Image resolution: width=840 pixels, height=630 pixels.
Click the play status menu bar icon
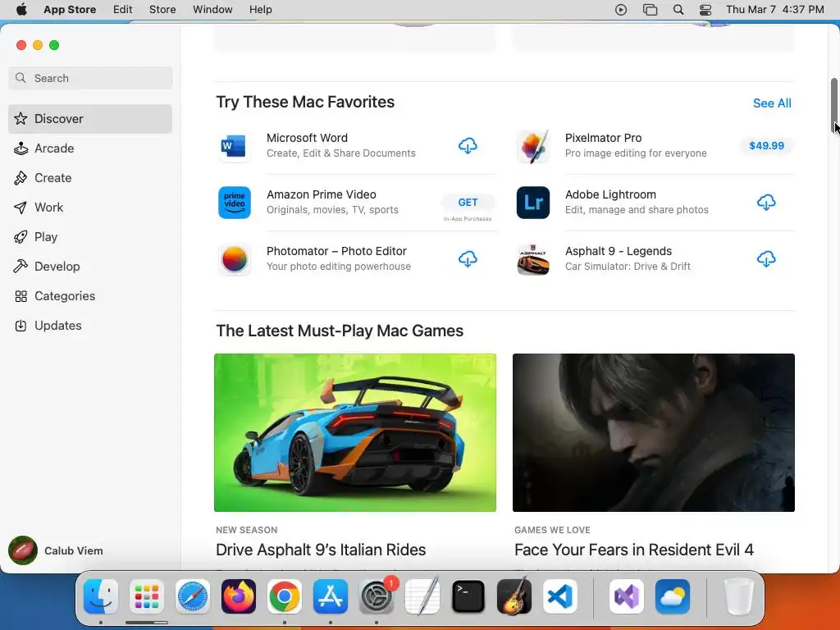pos(621,10)
